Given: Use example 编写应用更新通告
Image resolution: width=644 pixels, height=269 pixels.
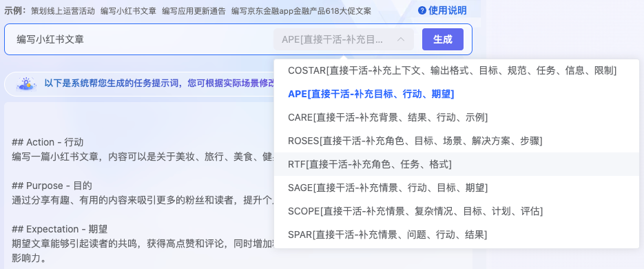Looking at the screenshot, I should [x=194, y=11].
